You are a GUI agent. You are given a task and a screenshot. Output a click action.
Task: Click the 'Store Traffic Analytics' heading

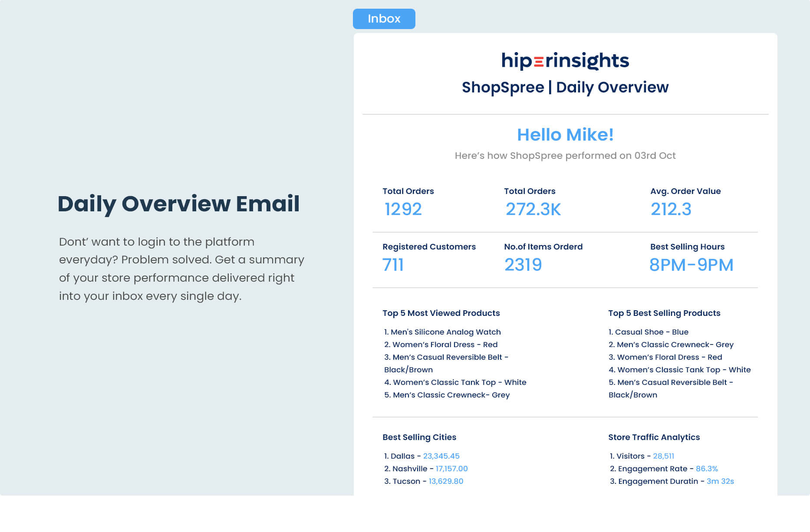[x=654, y=437]
